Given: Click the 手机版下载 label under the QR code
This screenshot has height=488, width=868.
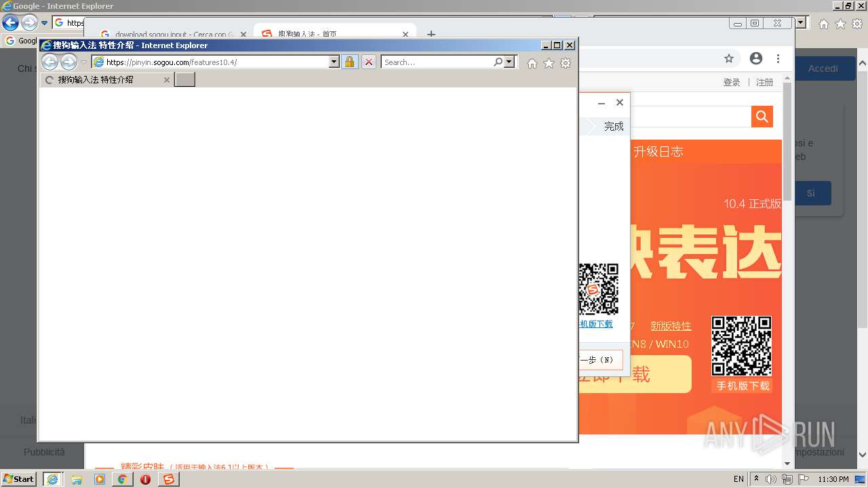Looking at the screenshot, I should (743, 386).
